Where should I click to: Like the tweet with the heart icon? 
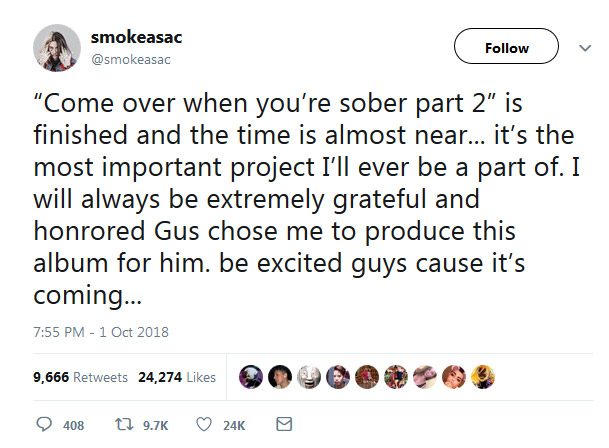click(204, 424)
